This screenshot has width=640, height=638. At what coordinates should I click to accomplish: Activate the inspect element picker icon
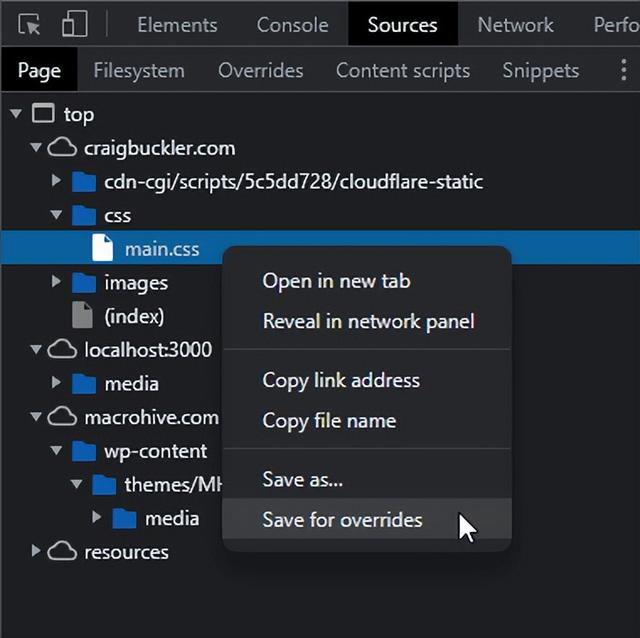coord(29,24)
